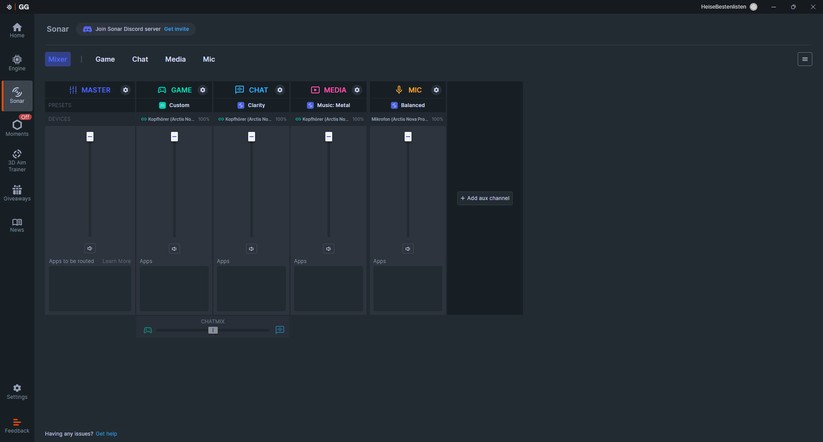This screenshot has height=442, width=823.
Task: Click the Game volume slider handle
Action: click(174, 136)
